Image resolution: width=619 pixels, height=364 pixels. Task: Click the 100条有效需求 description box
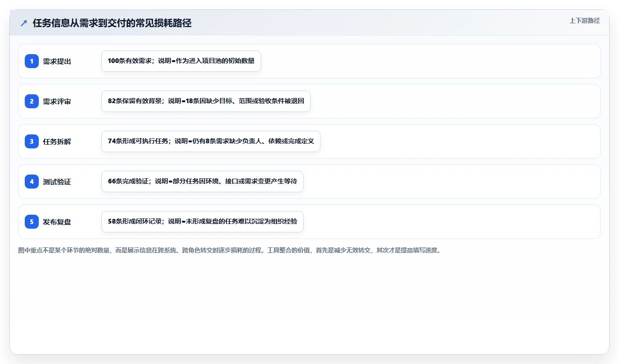[181, 61]
